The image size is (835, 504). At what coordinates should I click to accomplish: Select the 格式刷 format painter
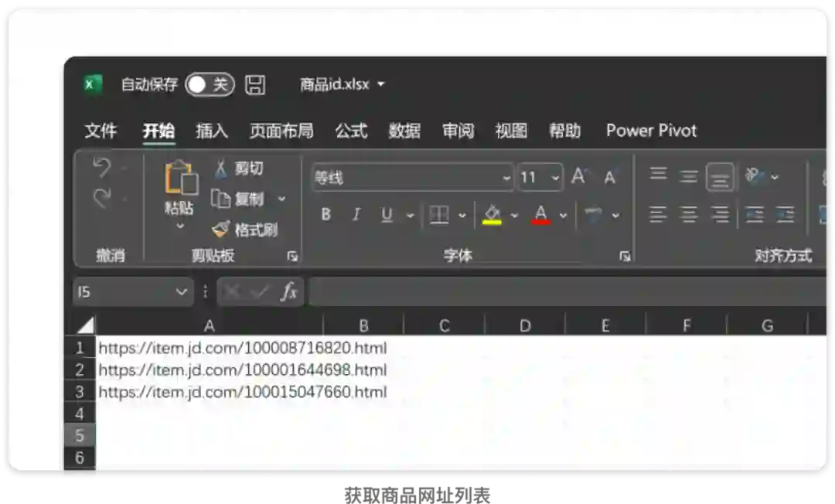(244, 230)
